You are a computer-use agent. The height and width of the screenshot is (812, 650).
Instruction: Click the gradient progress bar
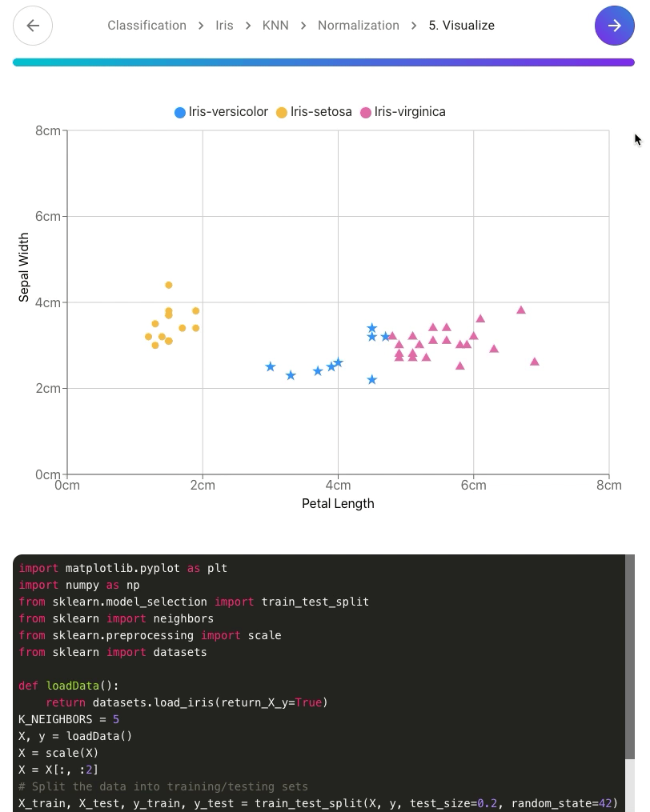tap(323, 62)
